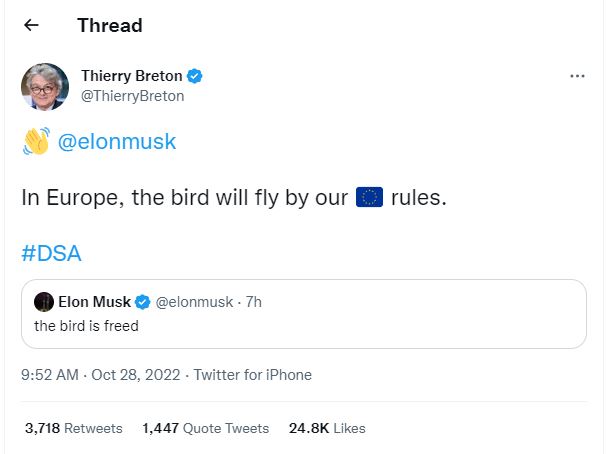Click the back arrow icon

pos(31,25)
